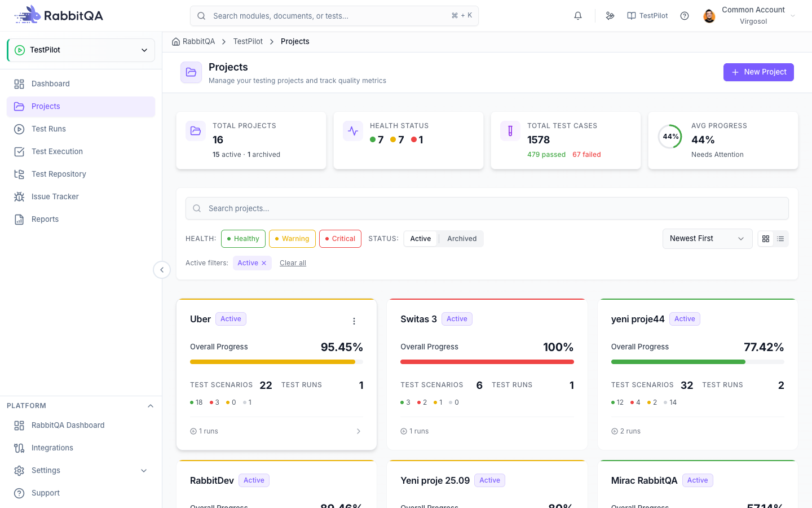The image size is (812, 508).
Task: Open Test Repository
Action: 81,174
